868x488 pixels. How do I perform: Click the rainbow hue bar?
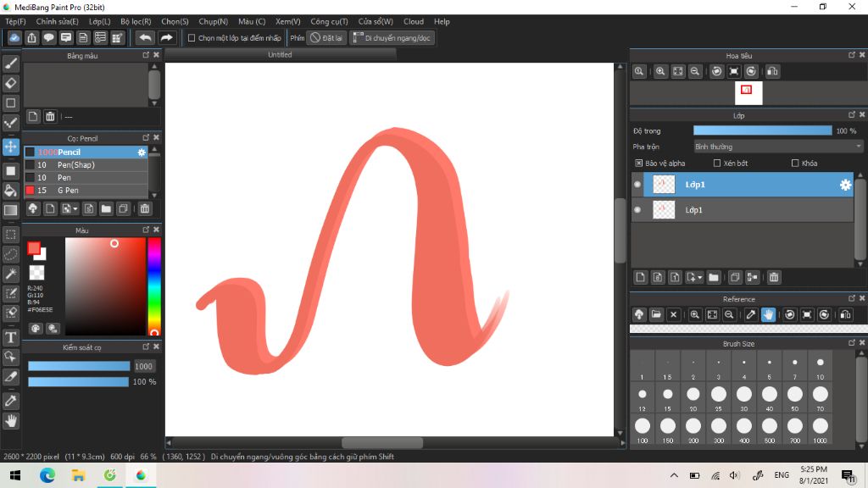(x=154, y=286)
